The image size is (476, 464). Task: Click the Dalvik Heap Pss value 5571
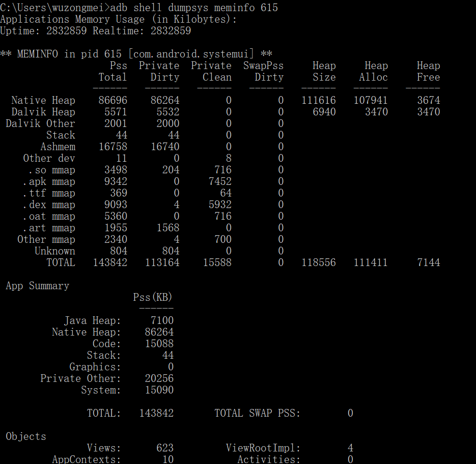[116, 112]
